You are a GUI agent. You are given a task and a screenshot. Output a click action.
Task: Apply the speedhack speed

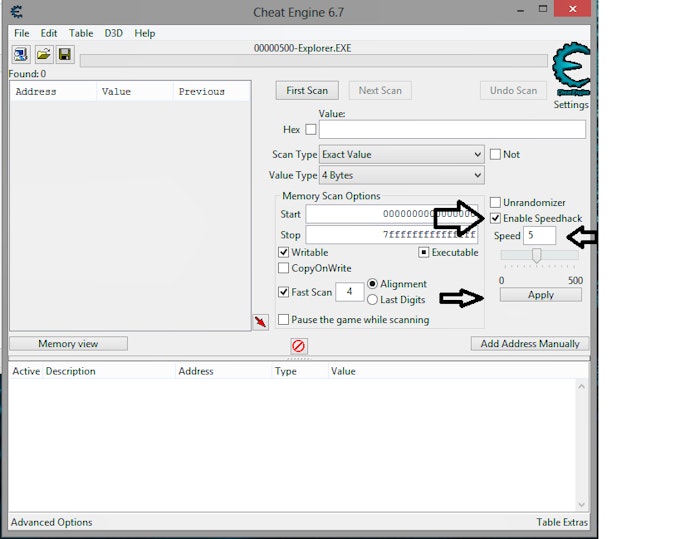point(541,295)
